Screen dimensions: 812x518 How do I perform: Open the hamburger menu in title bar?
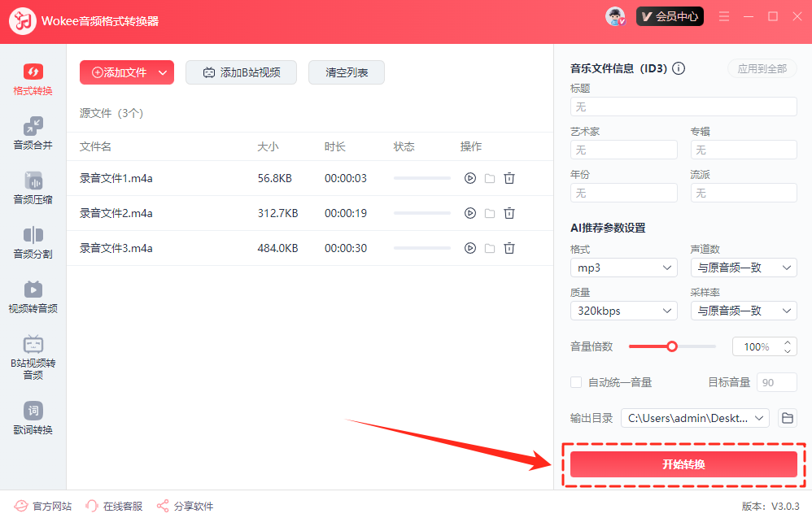(x=724, y=16)
